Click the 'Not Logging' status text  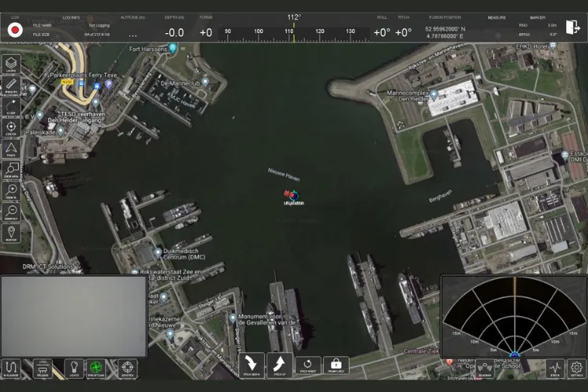(x=100, y=26)
